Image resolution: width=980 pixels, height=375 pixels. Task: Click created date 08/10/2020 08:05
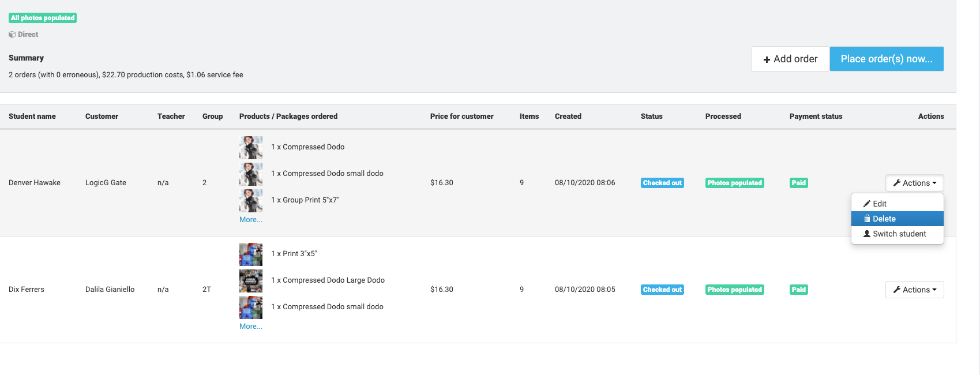coord(585,290)
